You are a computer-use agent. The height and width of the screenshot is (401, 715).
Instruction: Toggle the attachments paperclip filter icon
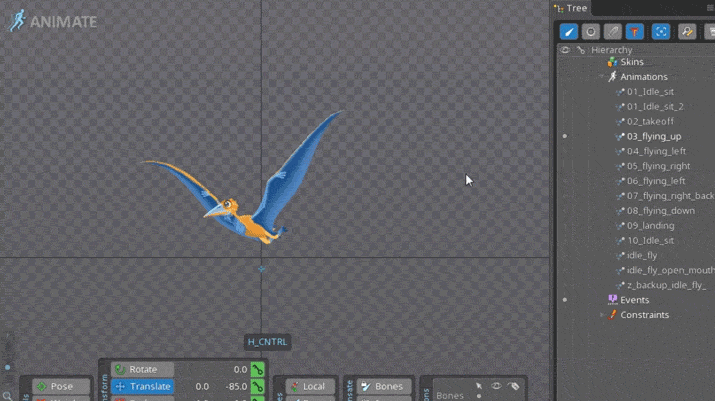pos(612,32)
